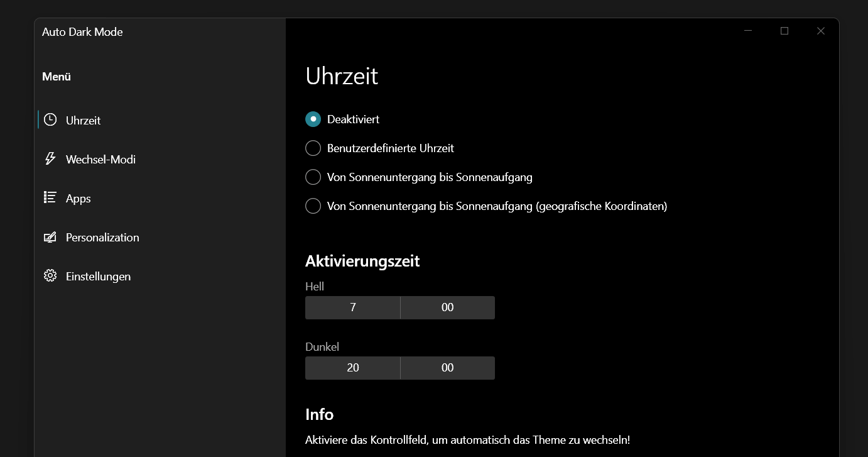Click the Hell minute field showing 00
Viewport: 868px width, 457px height.
tap(448, 307)
